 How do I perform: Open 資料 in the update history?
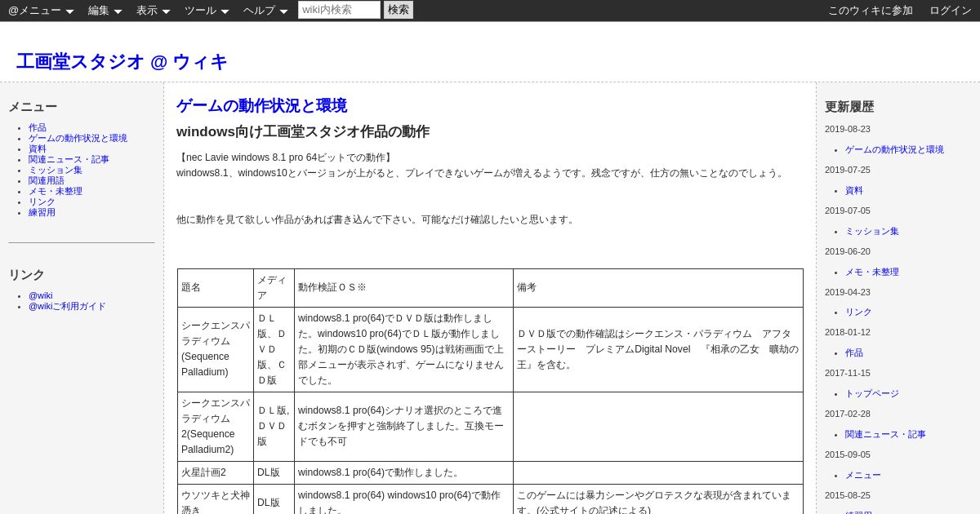(854, 191)
